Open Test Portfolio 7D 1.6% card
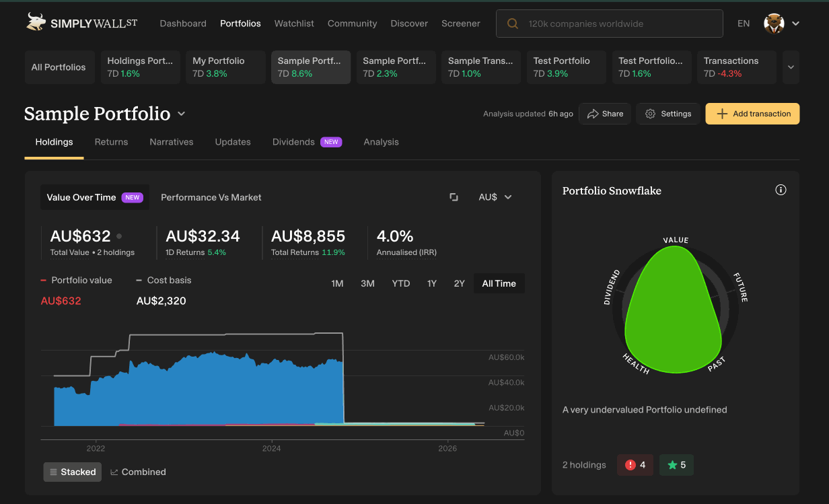Image resolution: width=829 pixels, height=504 pixels. [x=652, y=67]
